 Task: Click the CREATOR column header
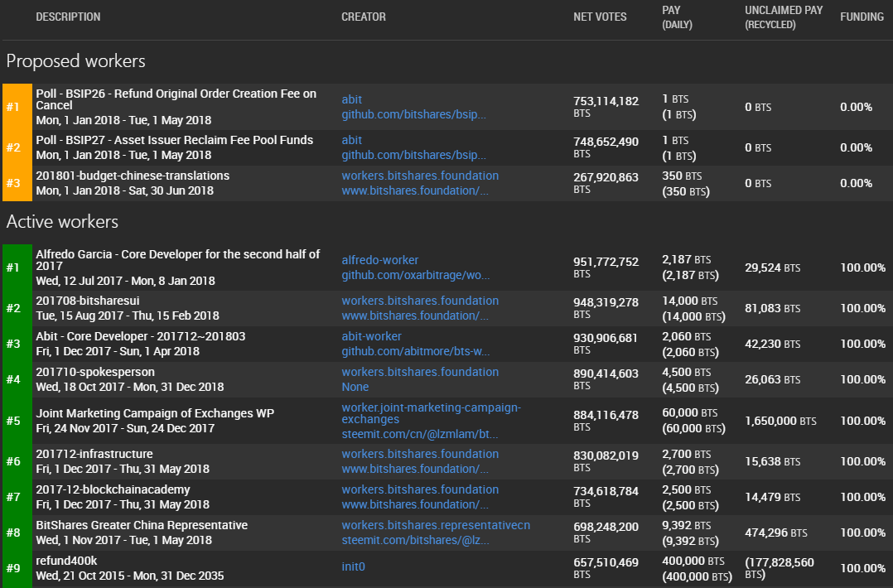pos(364,17)
